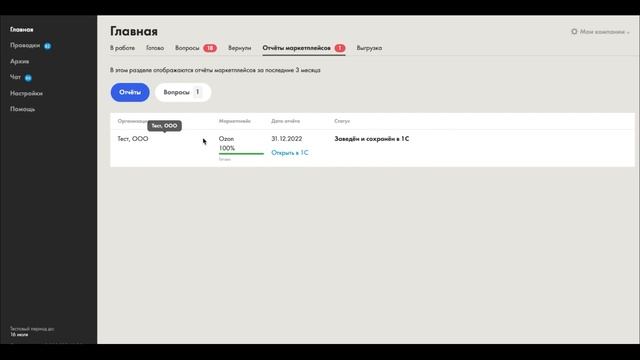Click the Статус column header

tap(342, 121)
